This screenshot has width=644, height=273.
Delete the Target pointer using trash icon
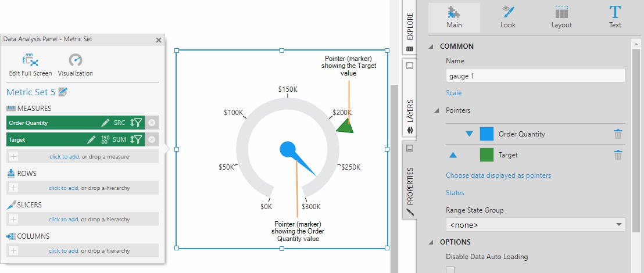(x=618, y=155)
